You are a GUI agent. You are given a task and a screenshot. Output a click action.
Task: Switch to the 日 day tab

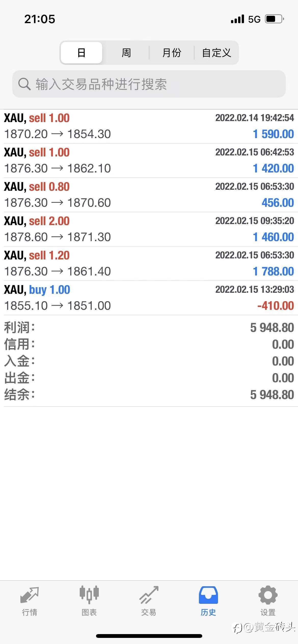click(x=82, y=53)
